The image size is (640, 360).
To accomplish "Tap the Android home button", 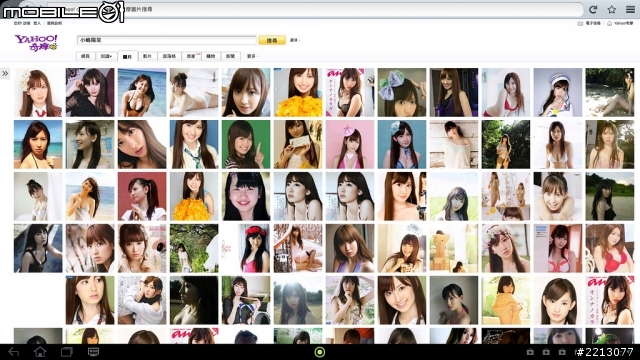I will (x=40, y=351).
